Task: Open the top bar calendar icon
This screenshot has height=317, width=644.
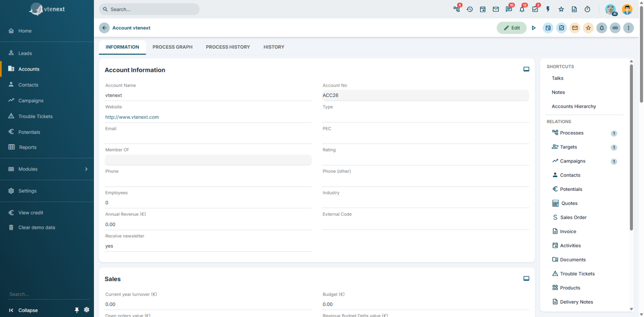Action: coord(483,9)
